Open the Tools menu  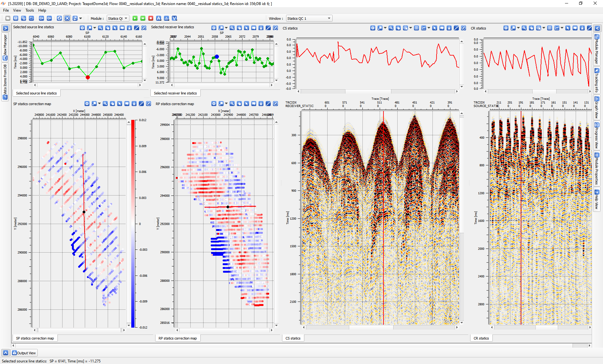pyautogui.click(x=30, y=10)
